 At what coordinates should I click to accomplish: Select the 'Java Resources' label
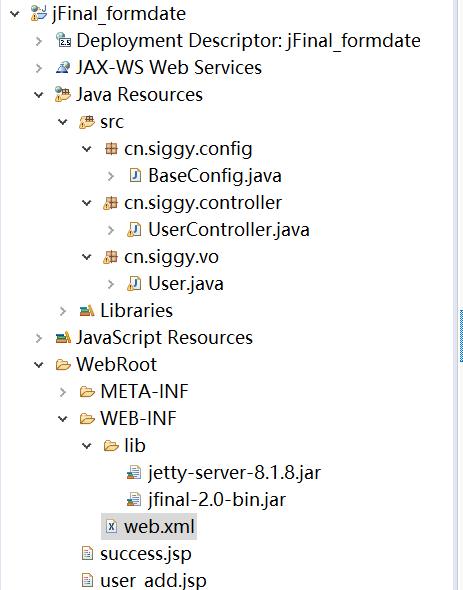coord(140,94)
